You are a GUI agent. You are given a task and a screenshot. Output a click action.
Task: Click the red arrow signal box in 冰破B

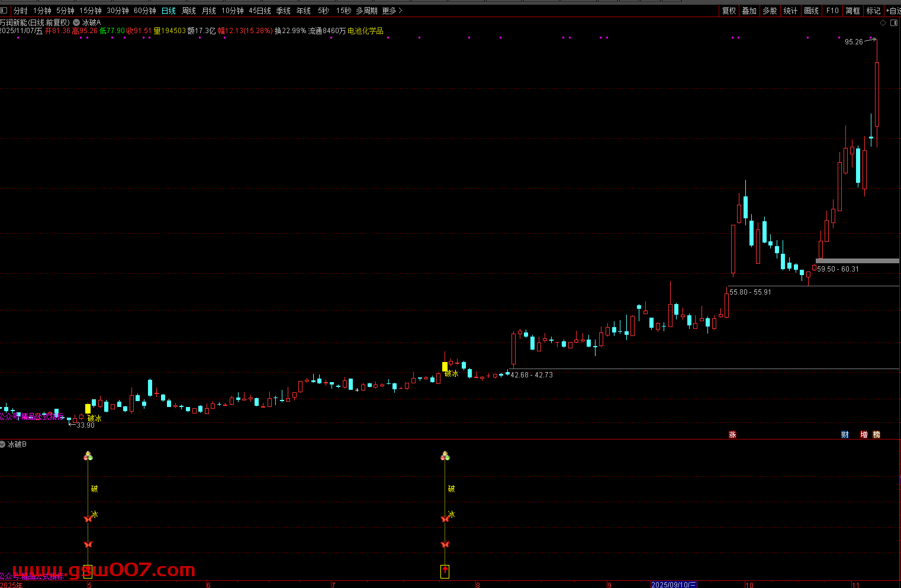coord(445,571)
